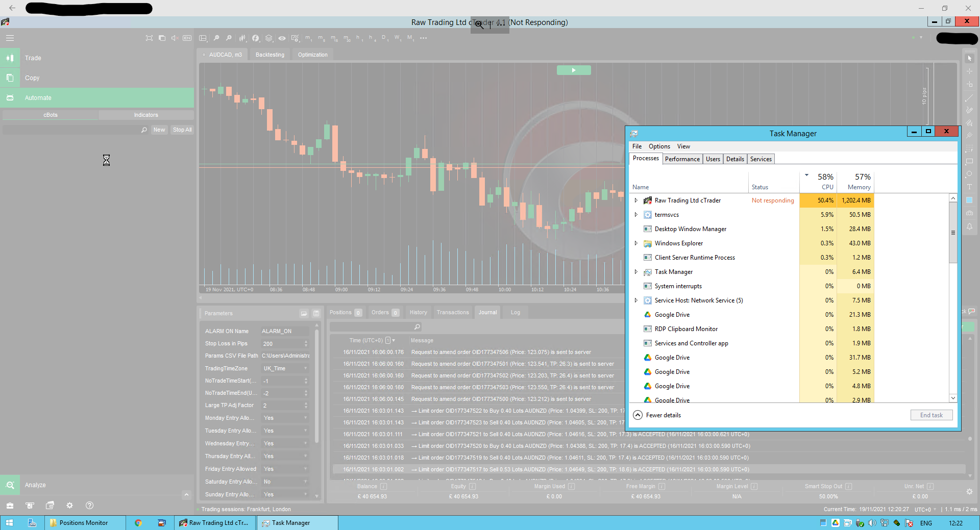
Task: Expand the termsvcs process row
Action: coord(636,215)
